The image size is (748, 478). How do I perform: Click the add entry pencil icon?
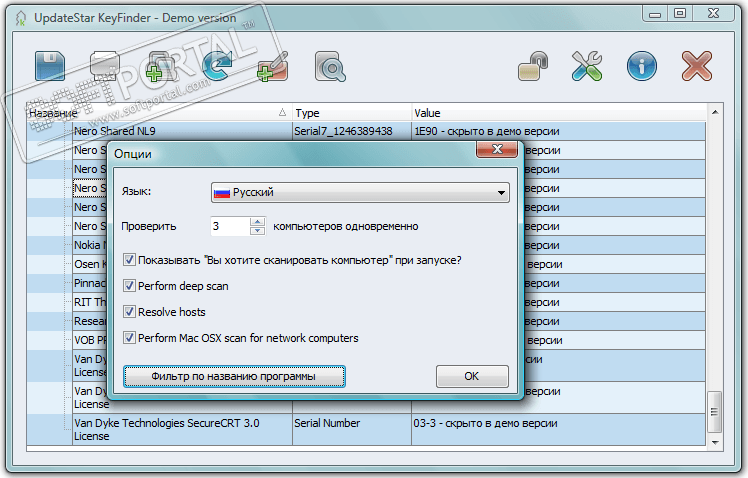[x=272, y=66]
